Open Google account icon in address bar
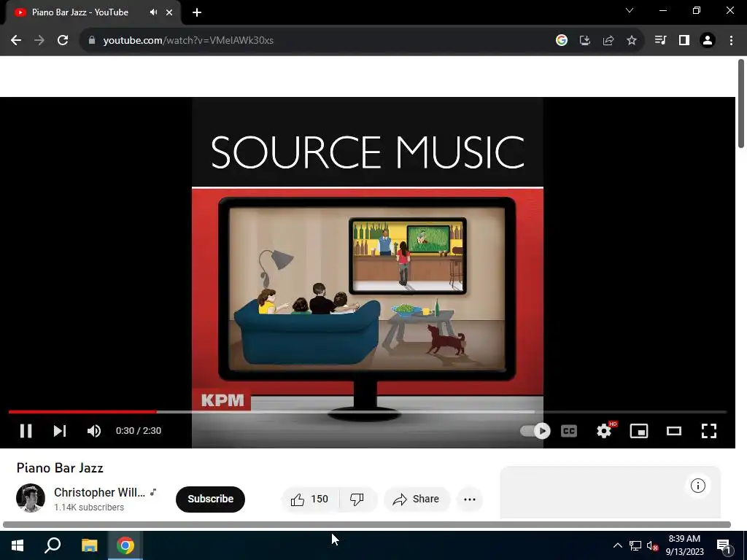Viewport: 747px width, 560px height. click(x=562, y=41)
